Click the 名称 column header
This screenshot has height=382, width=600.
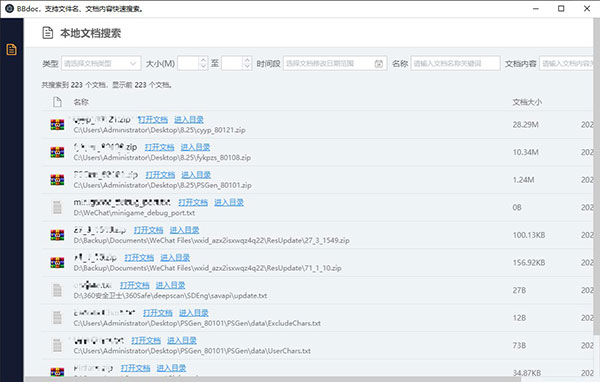81,102
